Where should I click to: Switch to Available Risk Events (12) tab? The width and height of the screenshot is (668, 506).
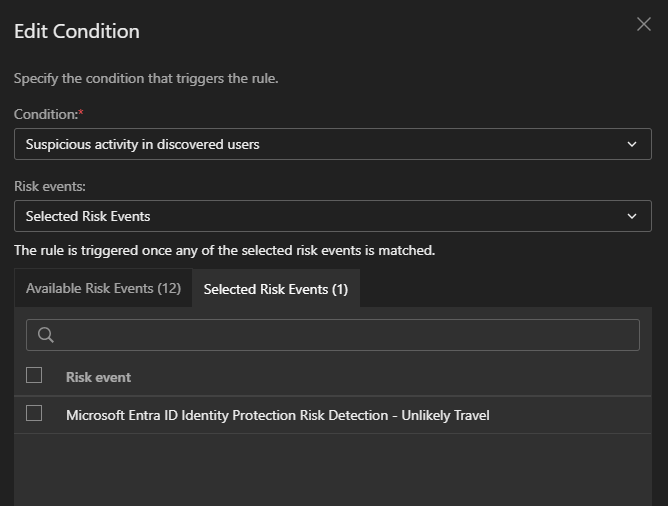click(103, 288)
